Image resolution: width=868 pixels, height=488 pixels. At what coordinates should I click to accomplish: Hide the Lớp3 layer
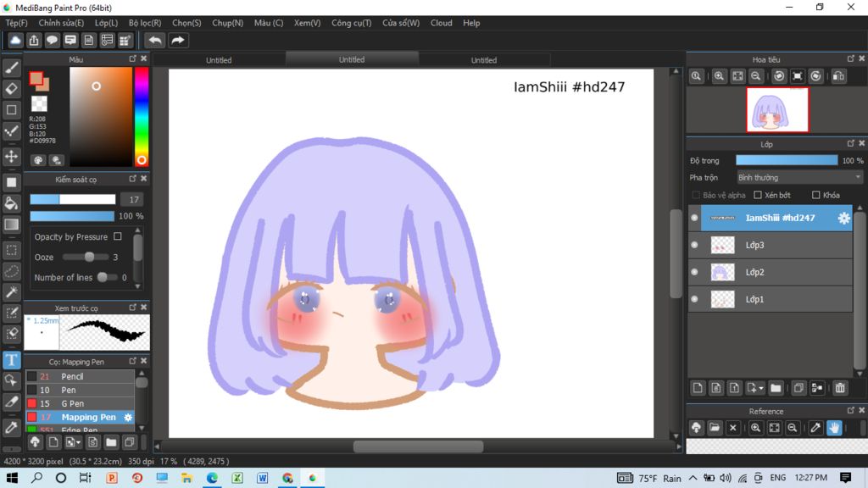(695, 245)
